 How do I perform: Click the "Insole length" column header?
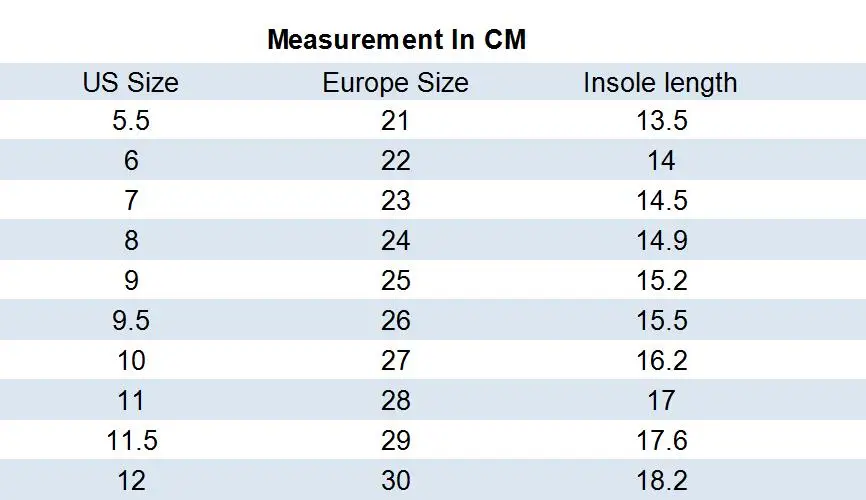click(x=660, y=82)
